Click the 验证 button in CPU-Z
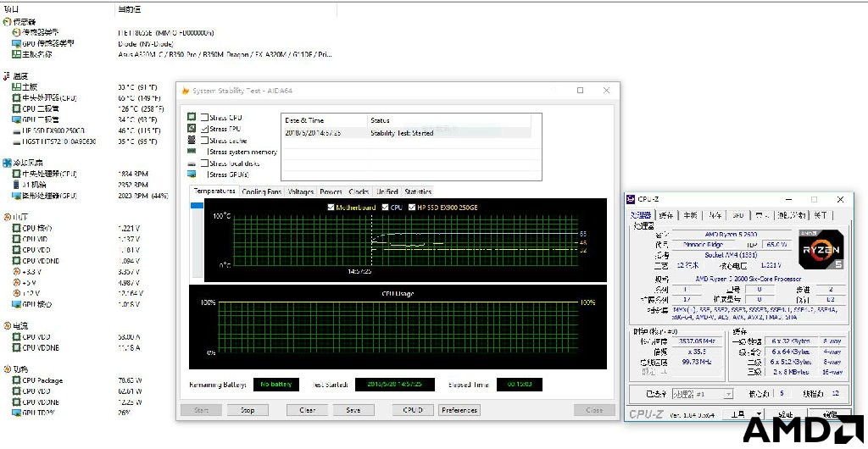This screenshot has width=868, height=449. point(787,414)
